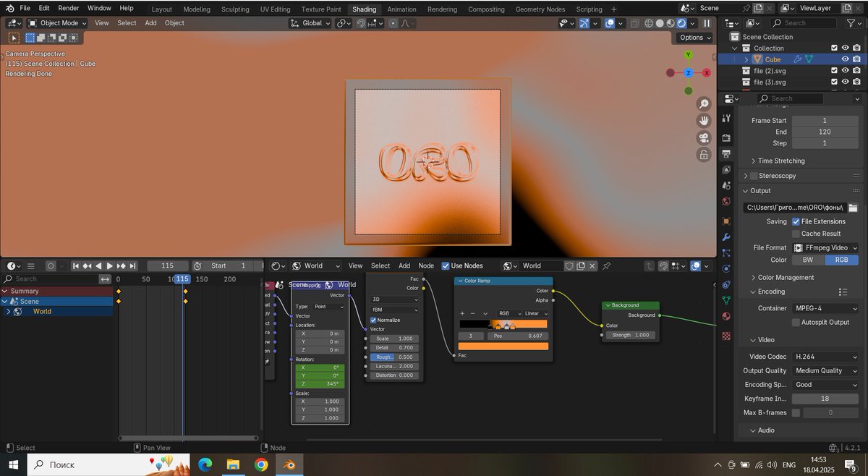Image resolution: width=868 pixels, height=476 pixels.
Task: Click the Encoding presets list icon
Action: coord(843,292)
